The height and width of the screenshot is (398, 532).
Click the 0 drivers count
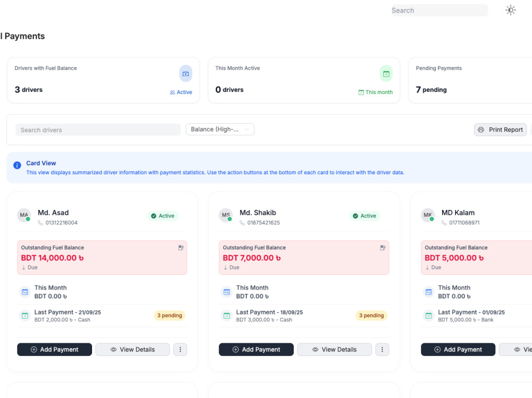click(x=229, y=89)
